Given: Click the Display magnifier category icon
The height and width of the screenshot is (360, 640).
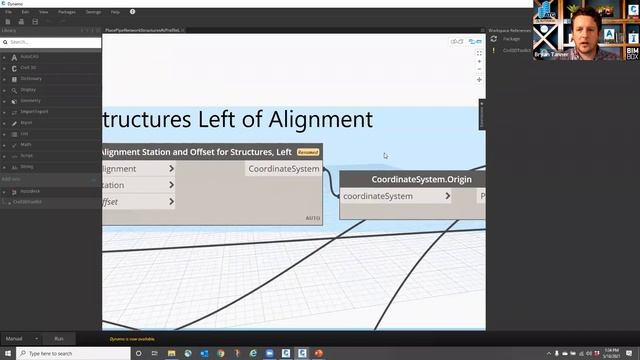Looking at the screenshot, I should tap(14, 90).
